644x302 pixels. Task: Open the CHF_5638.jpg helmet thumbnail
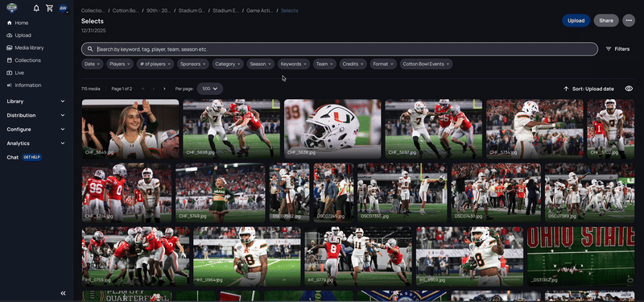tap(332, 129)
